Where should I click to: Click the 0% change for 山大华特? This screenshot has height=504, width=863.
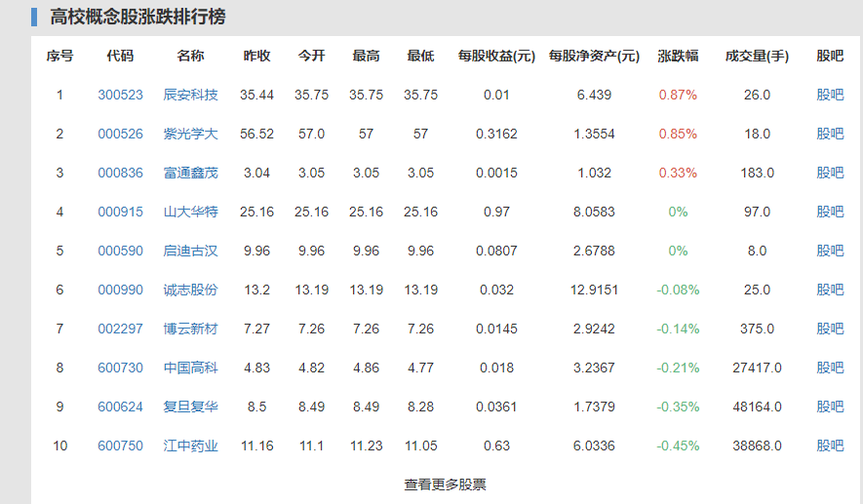(x=678, y=212)
